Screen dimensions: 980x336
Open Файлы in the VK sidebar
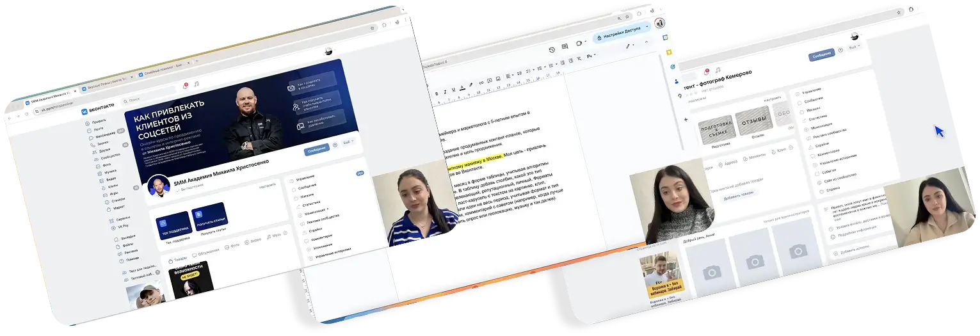pyautogui.click(x=125, y=245)
